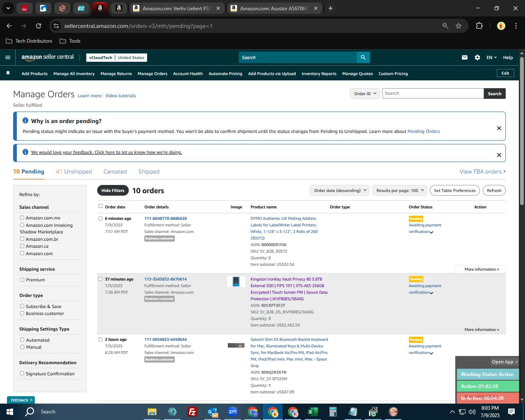
Task: Open File Explorer from the taskbar
Action: (152, 412)
